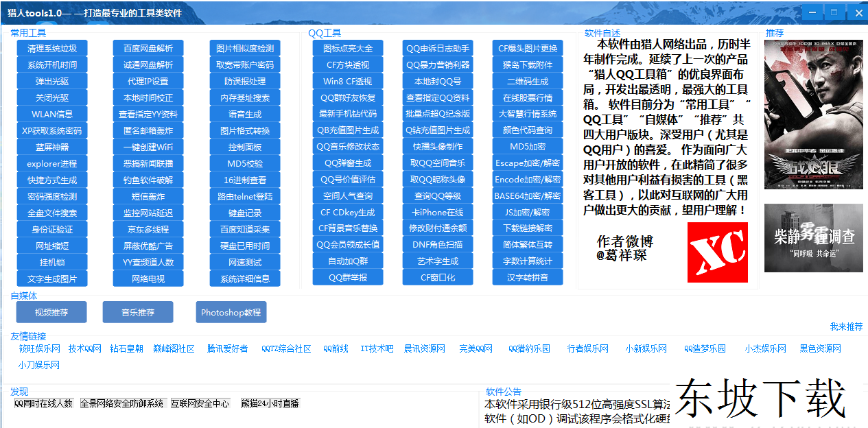The image size is (868, 428).
Task: Open the 柴静雾霾调查 banner thumbnail
Action: pyautogui.click(x=814, y=237)
